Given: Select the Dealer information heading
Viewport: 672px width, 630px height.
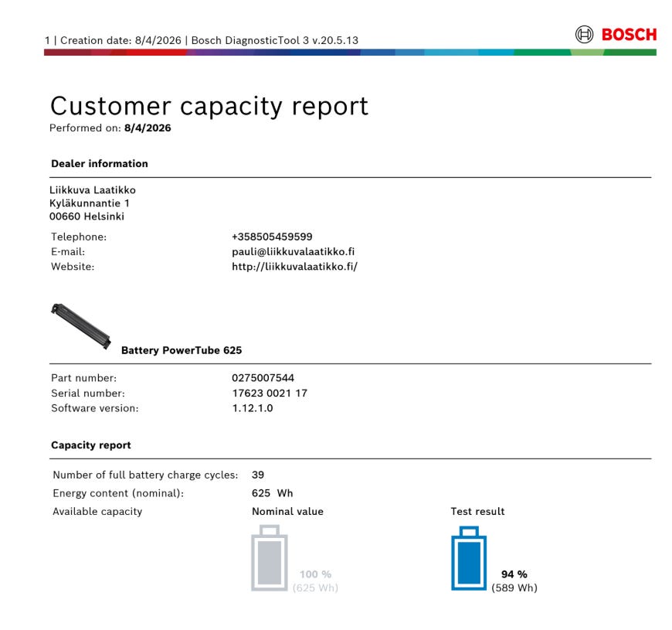Looking at the screenshot, I should pos(100,163).
